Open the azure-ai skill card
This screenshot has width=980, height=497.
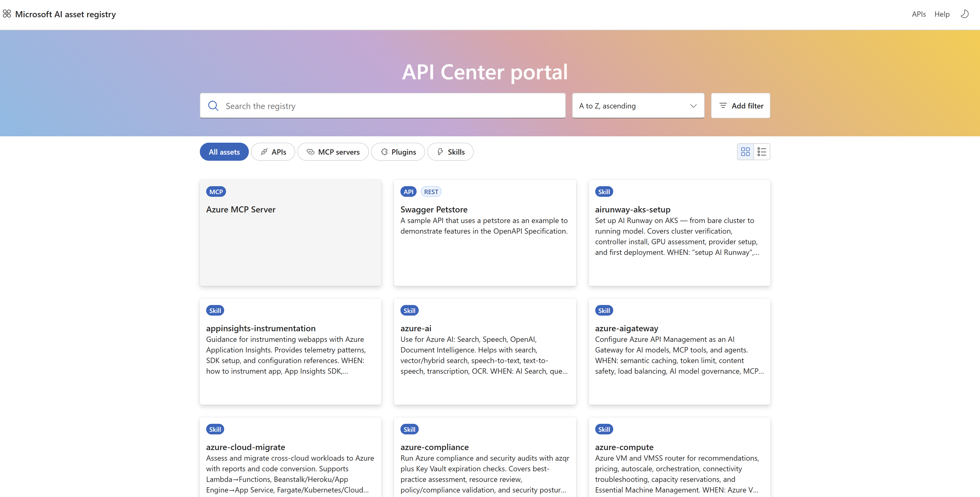tap(485, 351)
